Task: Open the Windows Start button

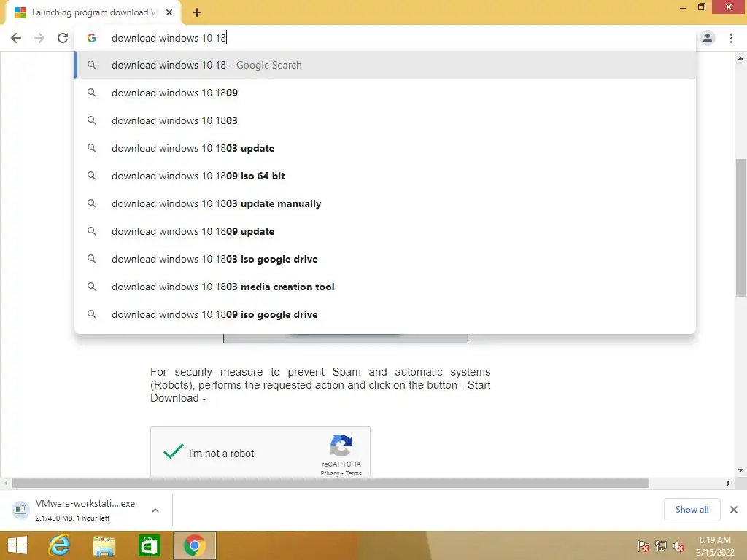Action: [18, 545]
